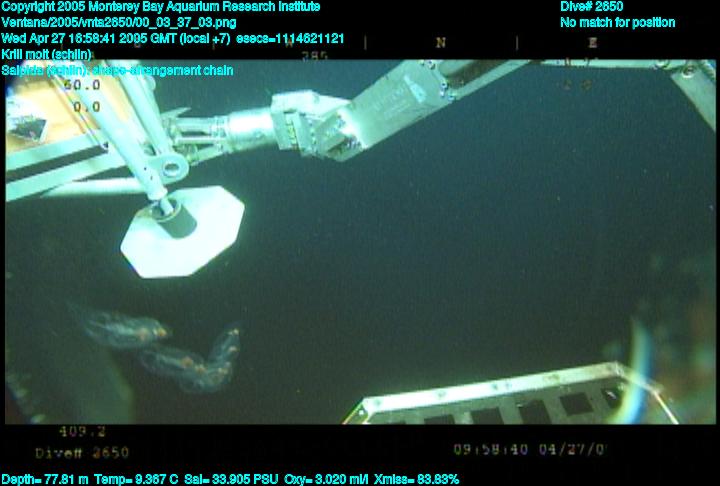The image size is (720, 486).
Task: Click the compass N heading marker
Action: coord(440,43)
